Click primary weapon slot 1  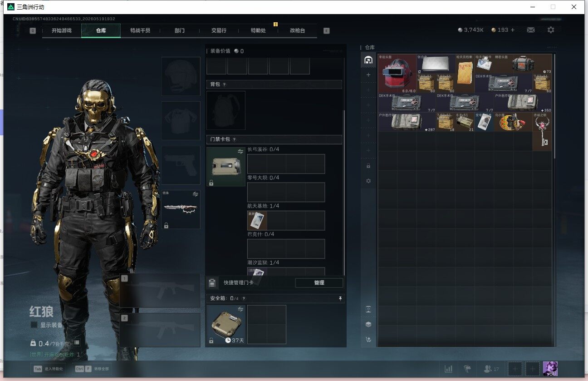(x=160, y=291)
